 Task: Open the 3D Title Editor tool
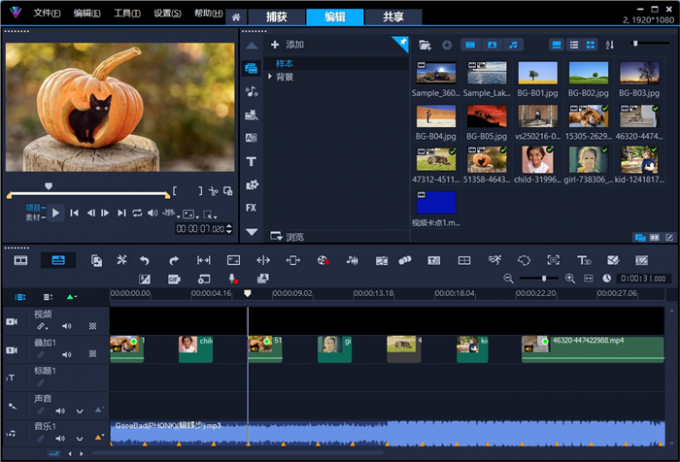[x=584, y=260]
